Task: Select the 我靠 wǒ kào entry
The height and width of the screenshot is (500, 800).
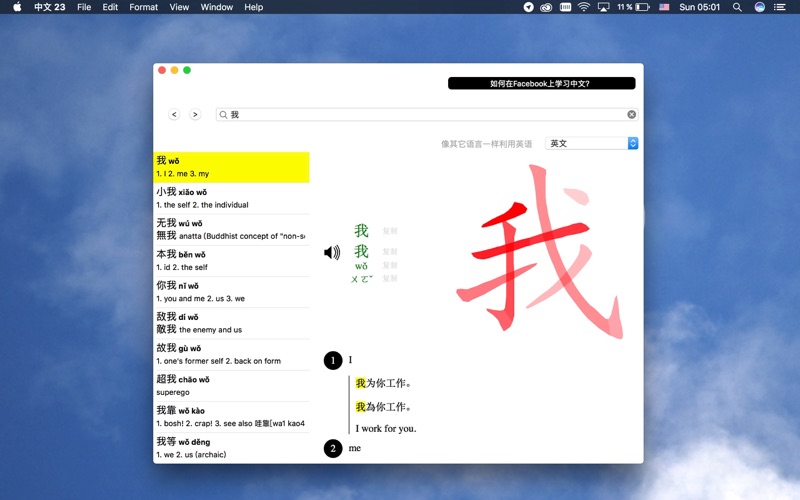Action: click(231, 416)
